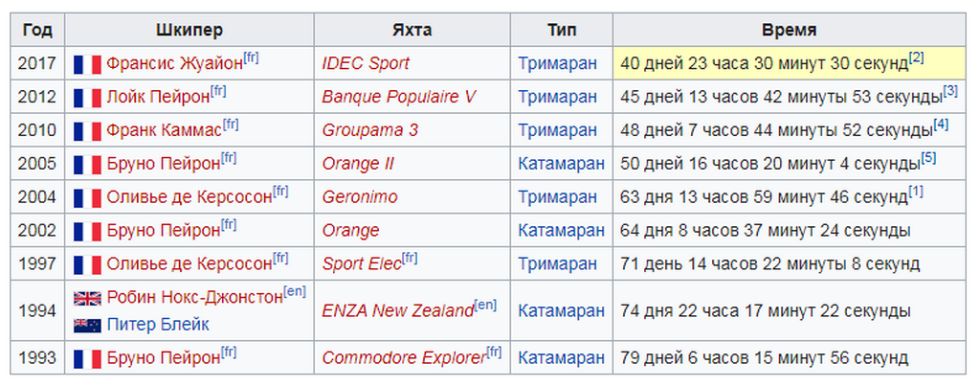Click the Питер Блейк link
Image resolution: width=980 pixels, height=387 pixels.
click(x=158, y=325)
